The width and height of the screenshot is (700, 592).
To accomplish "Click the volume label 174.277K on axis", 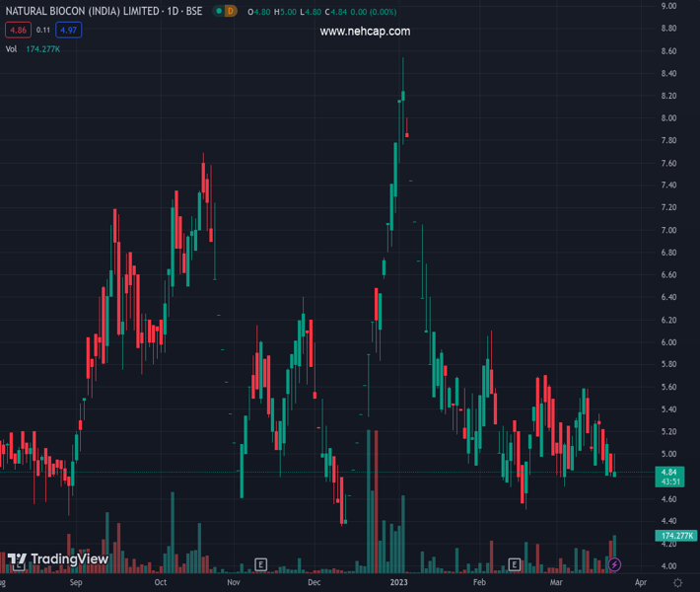I will coord(676,535).
